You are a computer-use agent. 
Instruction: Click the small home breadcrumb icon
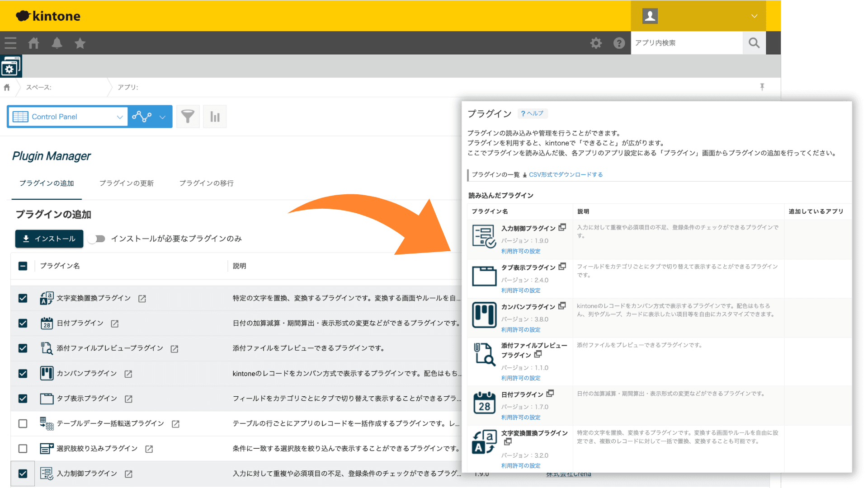pyautogui.click(x=7, y=87)
